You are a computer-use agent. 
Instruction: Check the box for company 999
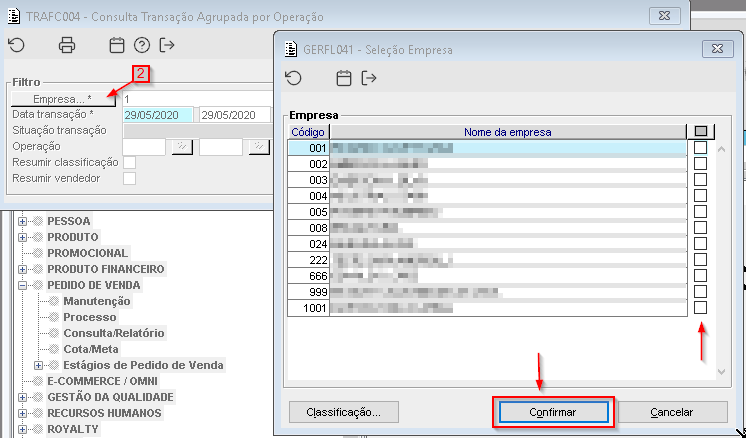coord(700,292)
